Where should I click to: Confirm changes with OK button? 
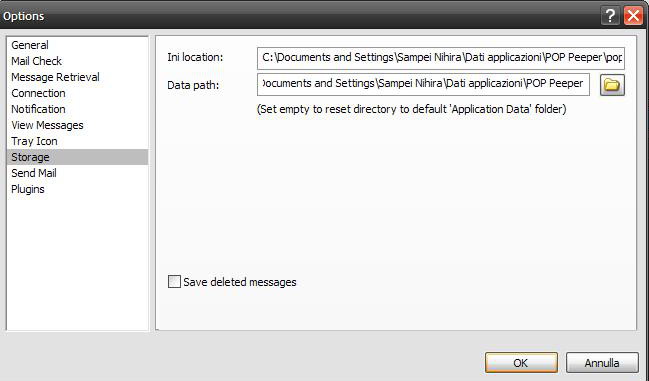coord(521,363)
